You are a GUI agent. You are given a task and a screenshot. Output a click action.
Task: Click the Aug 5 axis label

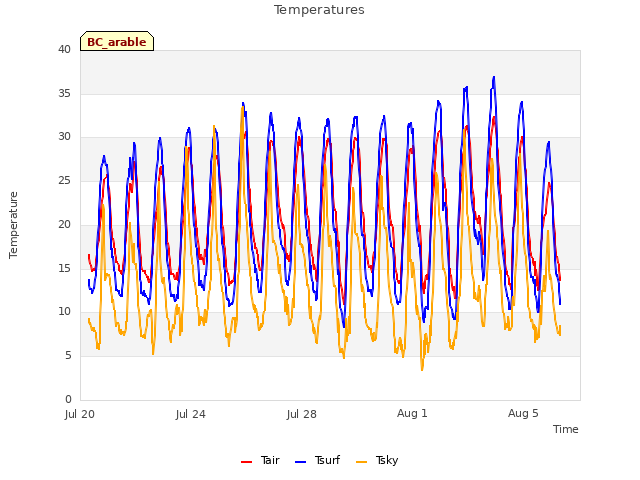click(x=523, y=413)
